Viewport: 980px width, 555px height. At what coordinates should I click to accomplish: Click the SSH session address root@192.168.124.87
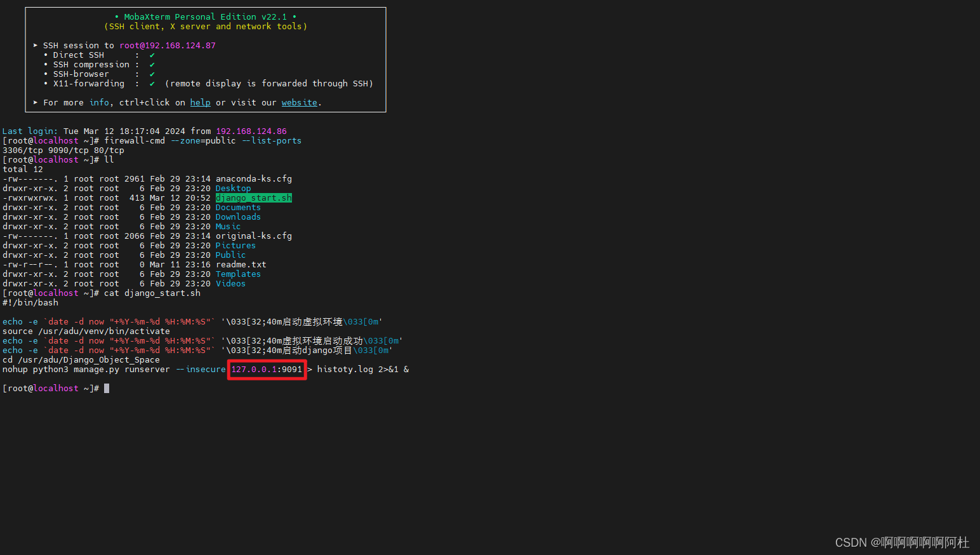coord(167,45)
